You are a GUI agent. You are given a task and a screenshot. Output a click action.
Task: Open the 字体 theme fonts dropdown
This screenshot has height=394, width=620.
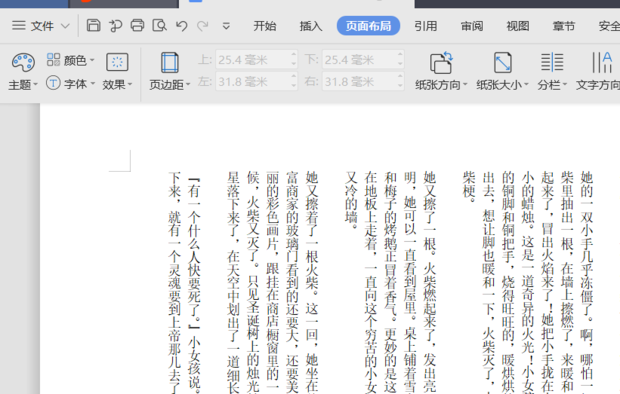[70, 83]
